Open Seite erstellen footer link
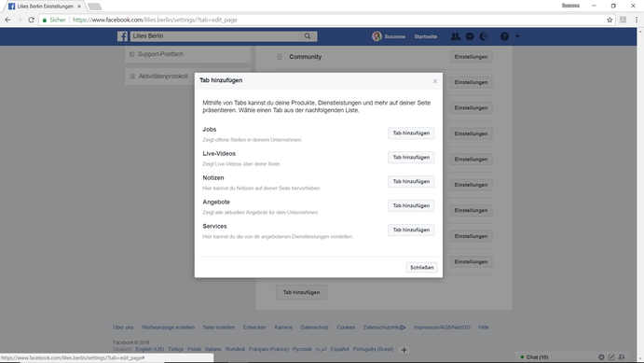Image resolution: width=644 pixels, height=363 pixels. [x=219, y=328]
